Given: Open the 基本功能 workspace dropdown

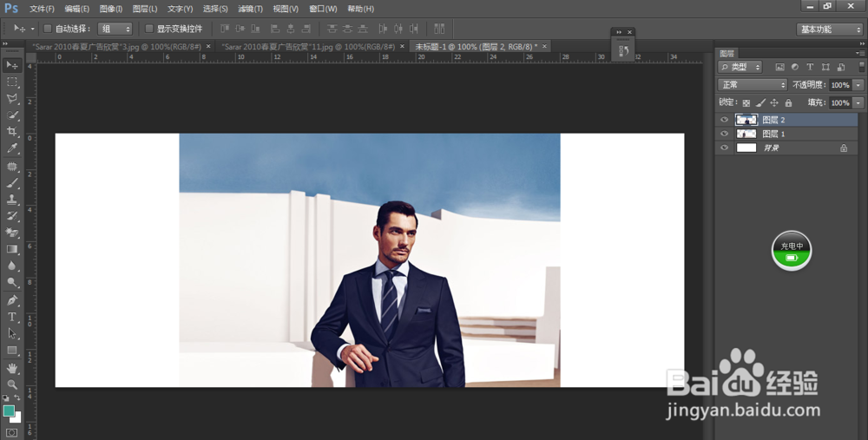Looking at the screenshot, I should pyautogui.click(x=829, y=29).
